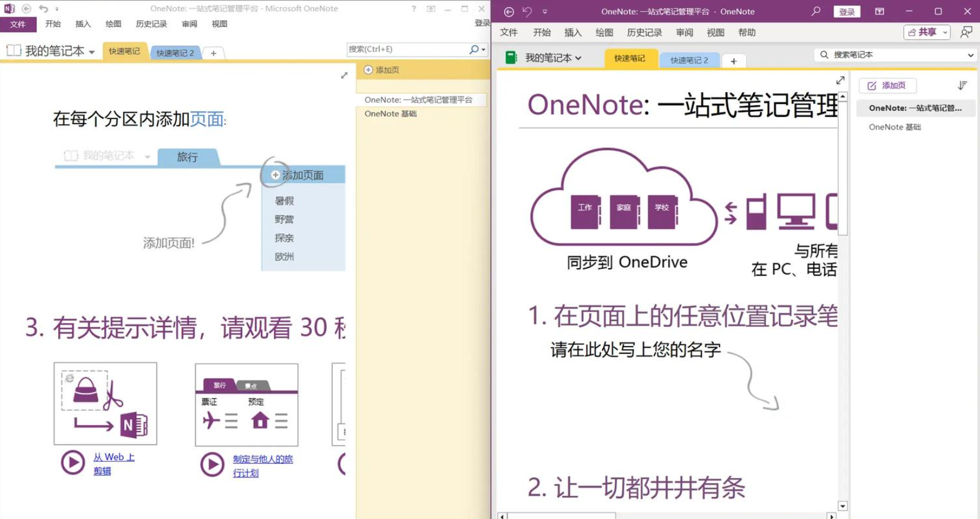980x519 pixels.
Task: Expand 我的笔记本 notebook dropdown in right window
Action: click(x=578, y=58)
